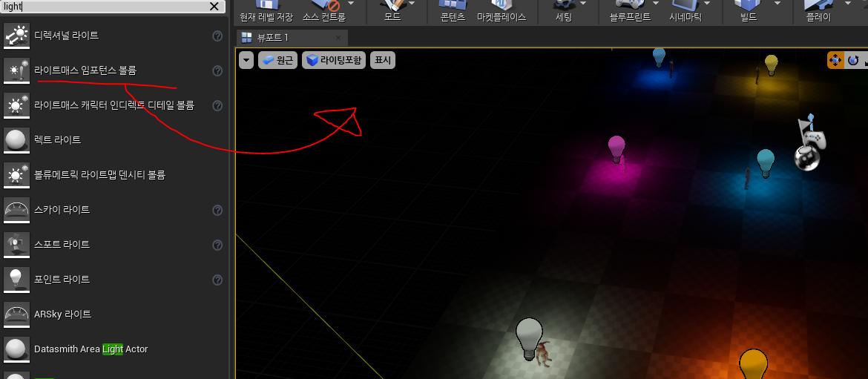Screen dimensions: 868x379
Task: Select the 스포트 라이트 icon
Action: [16, 245]
